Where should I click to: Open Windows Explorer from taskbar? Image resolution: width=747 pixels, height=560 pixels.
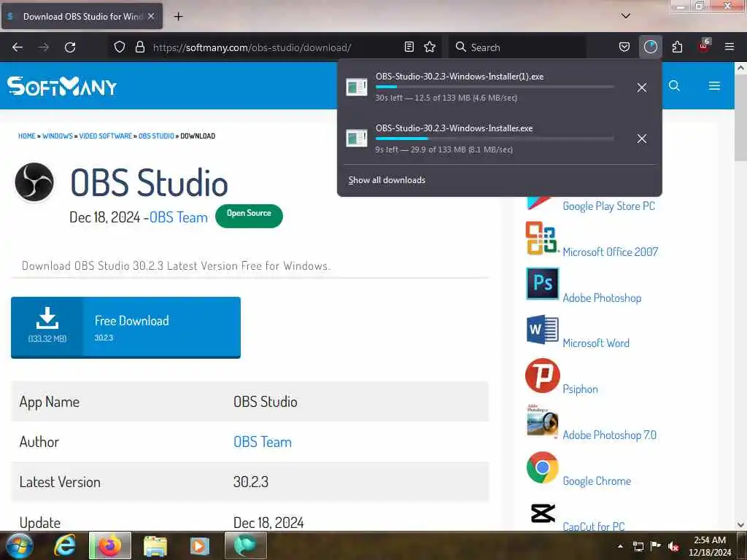pyautogui.click(x=155, y=545)
